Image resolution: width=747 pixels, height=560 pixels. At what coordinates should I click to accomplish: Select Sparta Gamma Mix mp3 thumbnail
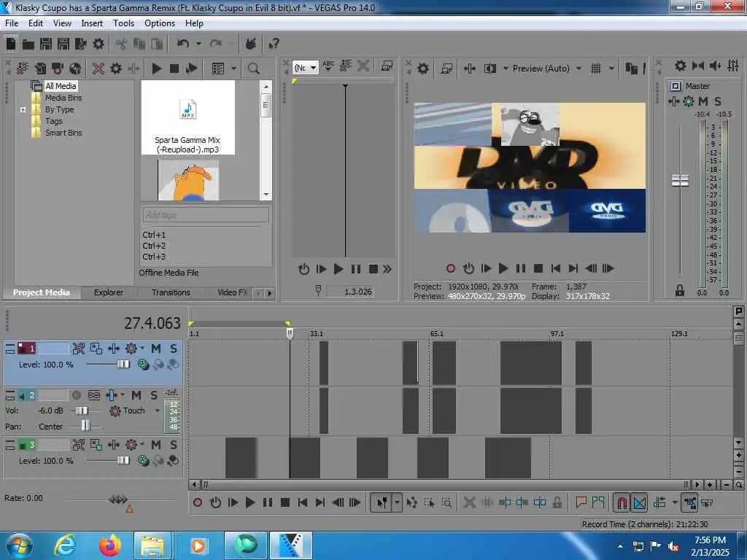pos(187,117)
